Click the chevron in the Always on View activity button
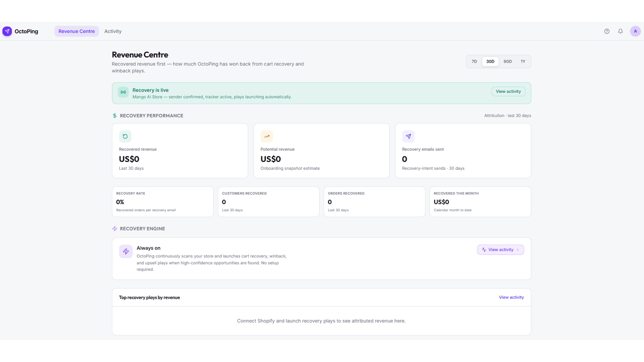Viewport: 644px width, 362px height. coord(518,250)
